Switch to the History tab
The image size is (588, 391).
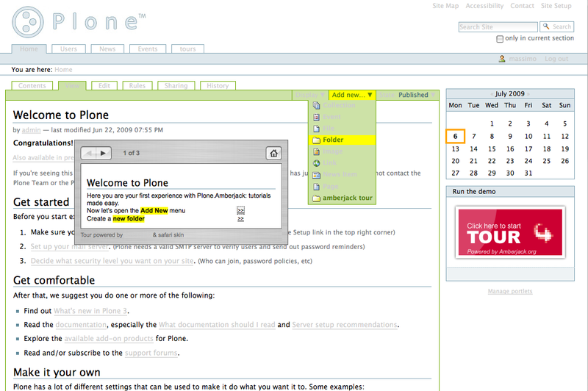[218, 86]
